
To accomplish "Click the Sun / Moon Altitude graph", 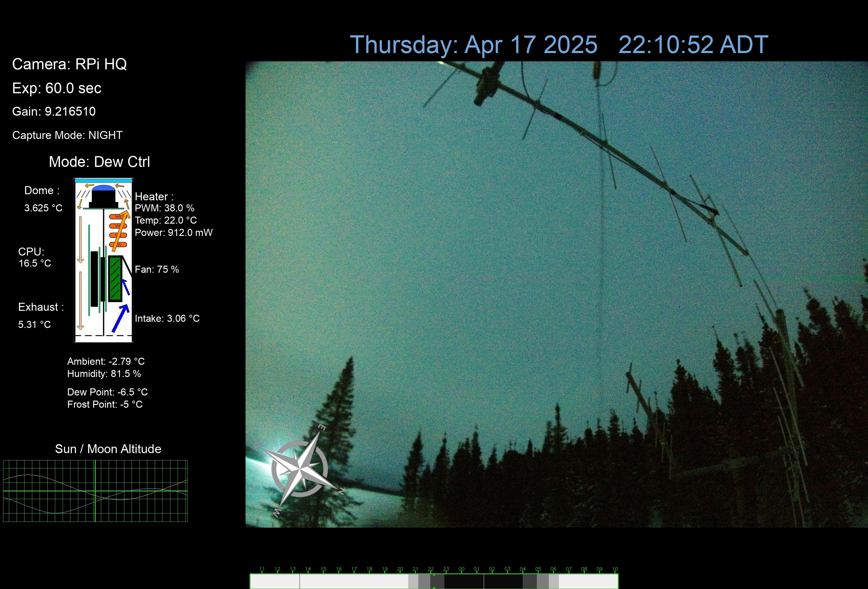I will pos(95,491).
